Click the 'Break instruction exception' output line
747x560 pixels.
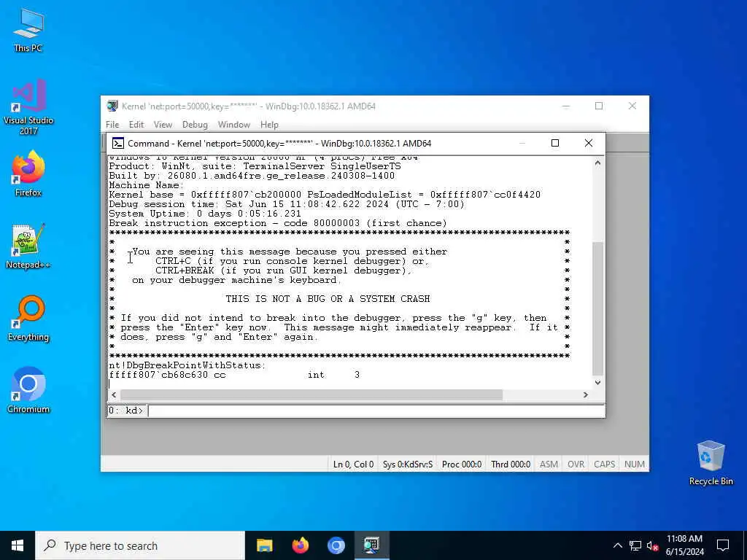click(278, 223)
